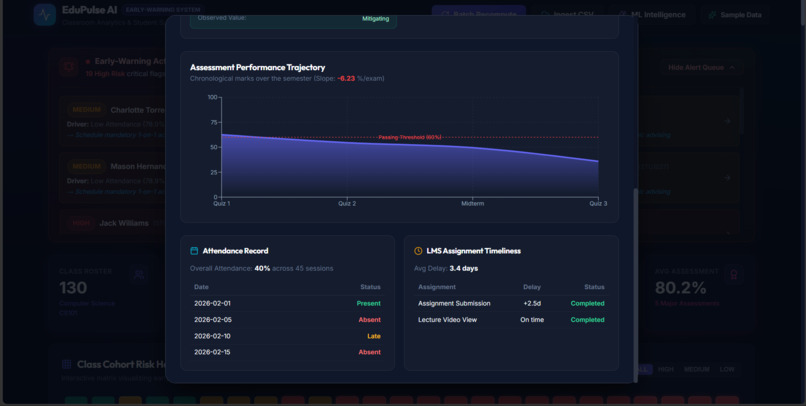Select the MEDIUM risk filter tab
Viewport: 806px width, 406px height.
(697, 369)
